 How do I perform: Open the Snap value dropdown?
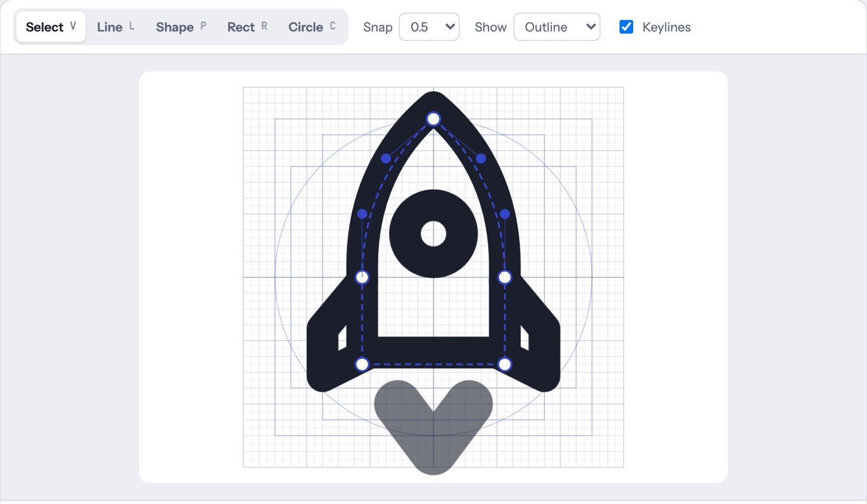tap(429, 27)
